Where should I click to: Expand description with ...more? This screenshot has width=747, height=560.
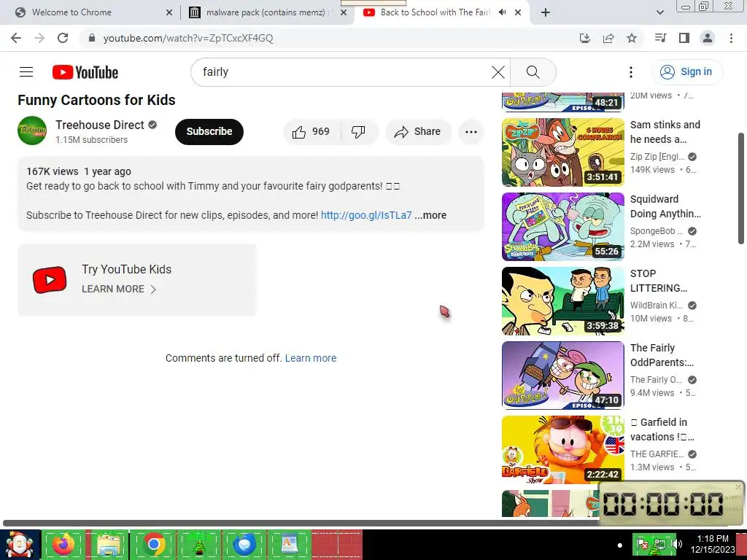coord(430,215)
